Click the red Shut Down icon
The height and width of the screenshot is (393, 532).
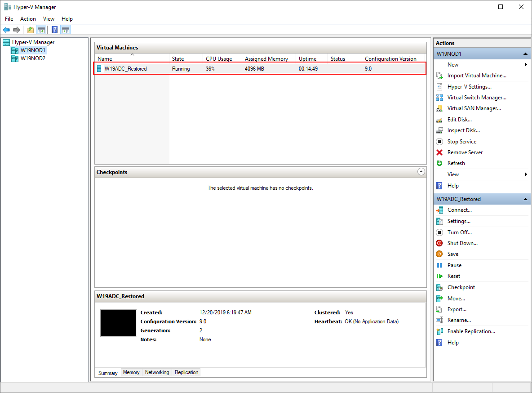(x=439, y=243)
